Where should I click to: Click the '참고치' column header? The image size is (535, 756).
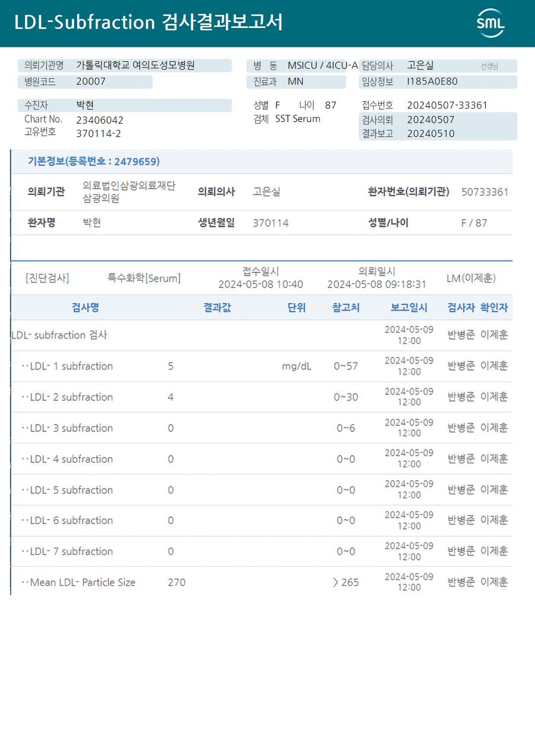[345, 308]
